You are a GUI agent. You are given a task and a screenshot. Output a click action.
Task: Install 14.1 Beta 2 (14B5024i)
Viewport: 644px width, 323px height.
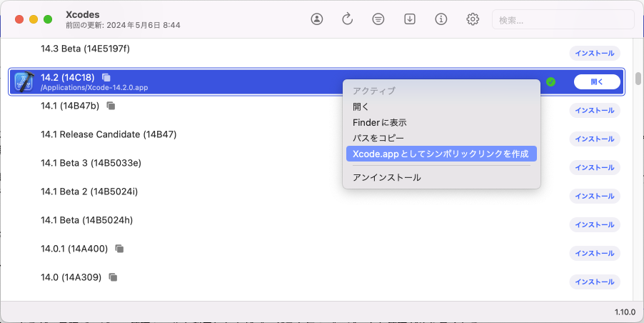(594, 196)
